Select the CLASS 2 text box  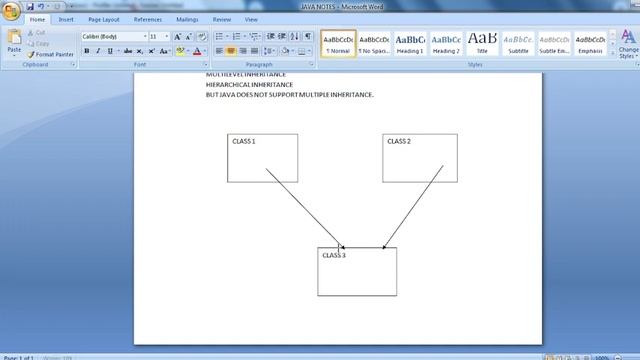(x=420, y=158)
